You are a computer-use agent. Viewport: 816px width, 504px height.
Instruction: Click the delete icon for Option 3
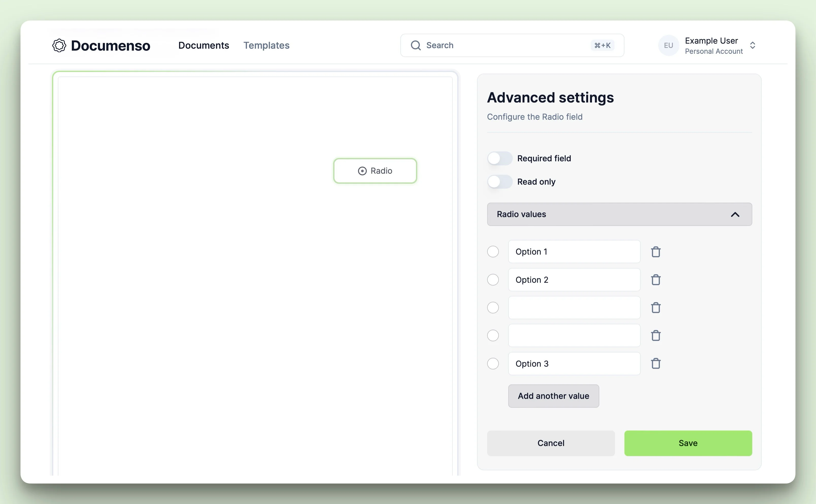click(656, 364)
